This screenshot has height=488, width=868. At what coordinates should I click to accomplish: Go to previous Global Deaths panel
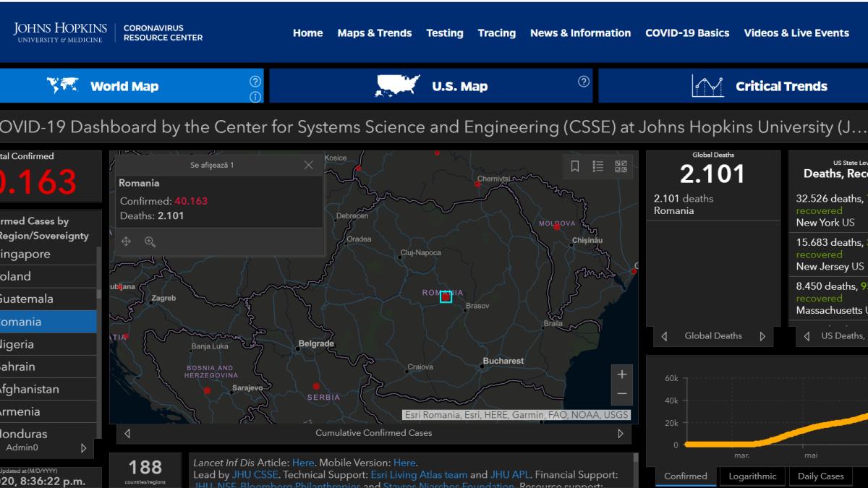(664, 336)
